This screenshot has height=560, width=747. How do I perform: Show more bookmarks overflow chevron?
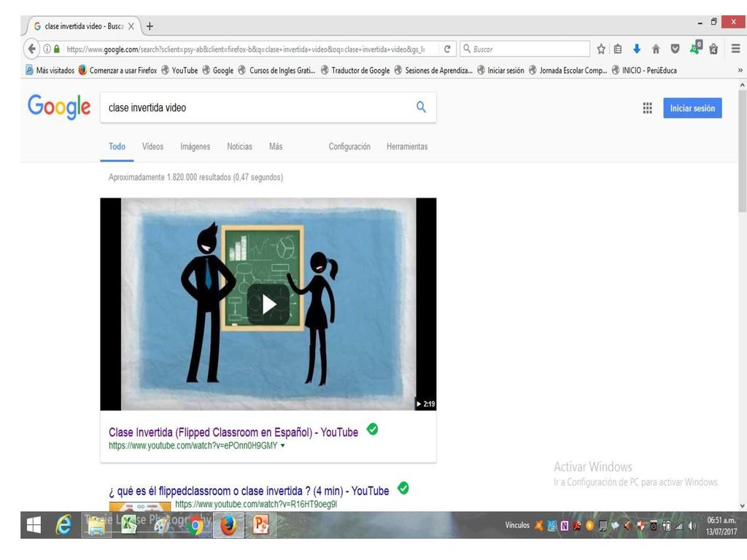coord(740,70)
